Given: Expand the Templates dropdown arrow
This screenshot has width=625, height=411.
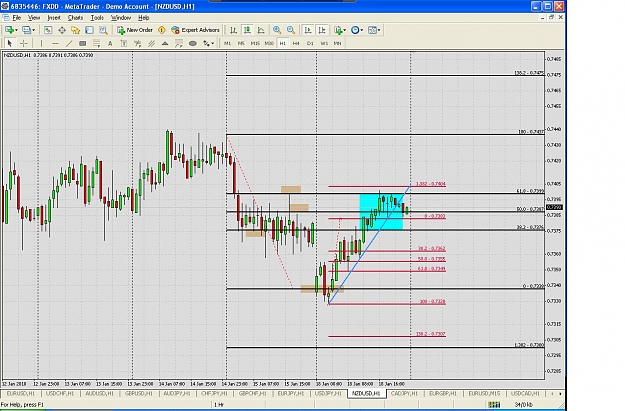Looking at the screenshot, I should tap(379, 30).
